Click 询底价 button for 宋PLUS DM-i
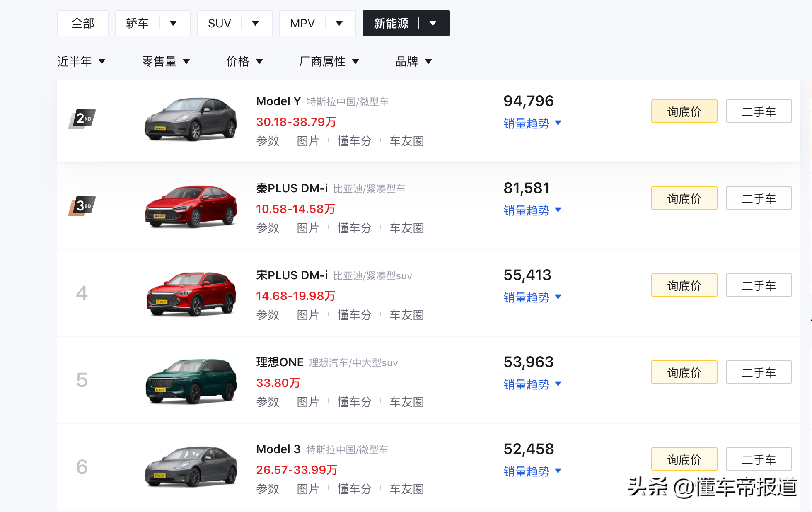Screen dimensions: 812x512 point(684,285)
